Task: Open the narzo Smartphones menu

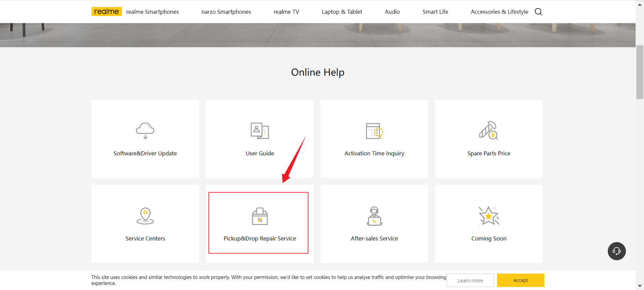Action: coord(226,12)
